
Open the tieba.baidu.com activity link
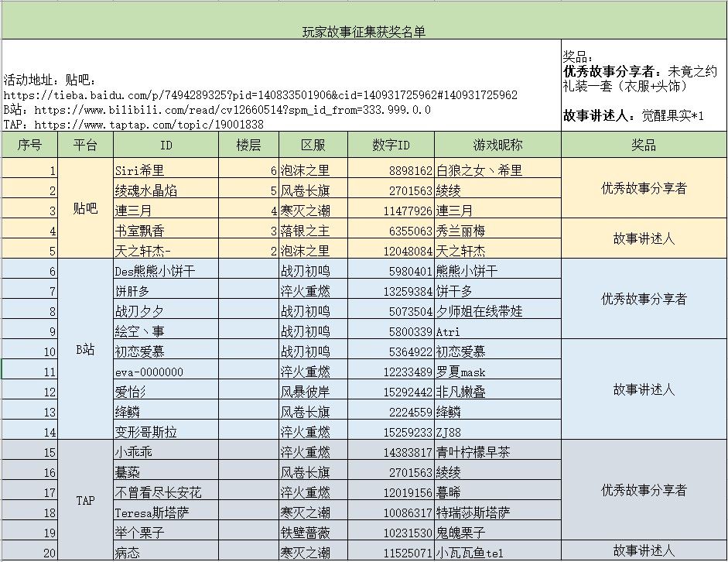click(261, 95)
